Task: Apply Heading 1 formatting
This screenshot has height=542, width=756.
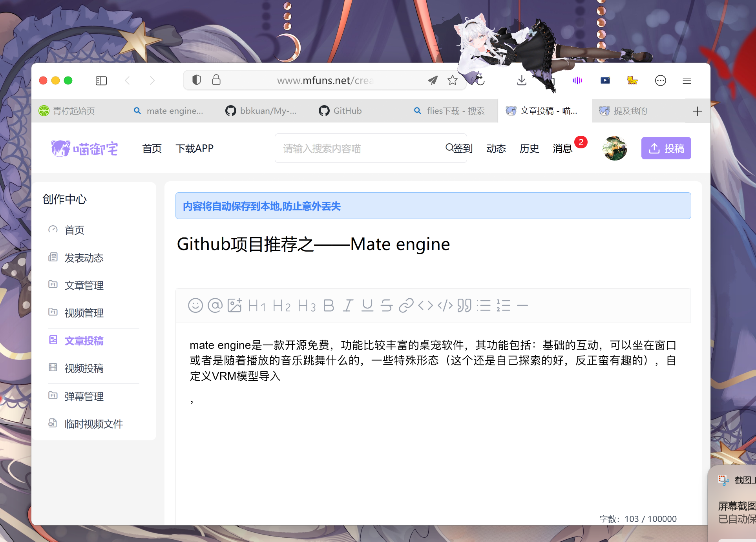Action: [x=257, y=306]
